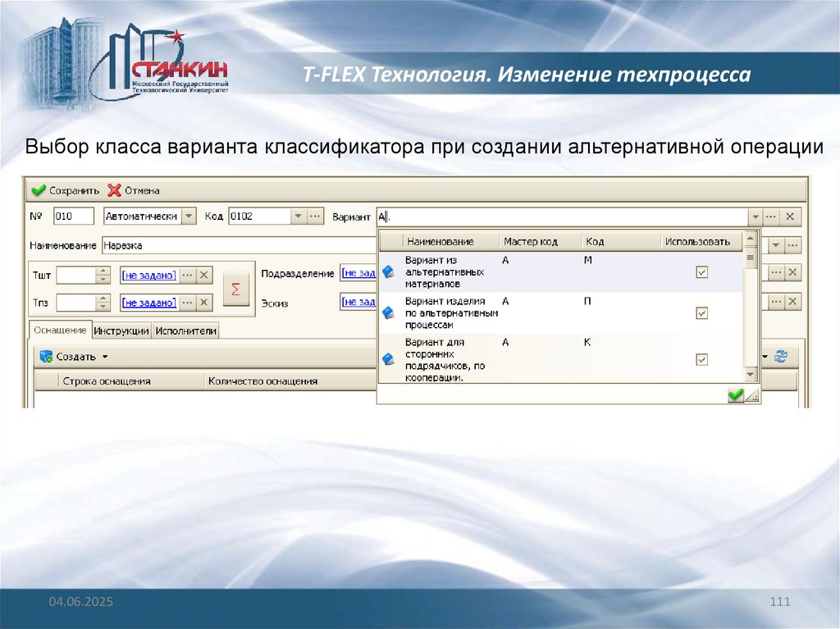
Task: Switch to the Исполнители tab
Action: 186,331
